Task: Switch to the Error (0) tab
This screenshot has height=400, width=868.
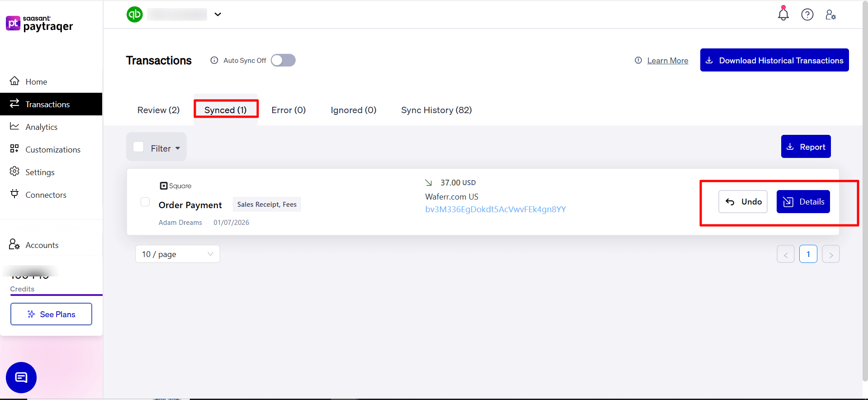Action: (288, 110)
